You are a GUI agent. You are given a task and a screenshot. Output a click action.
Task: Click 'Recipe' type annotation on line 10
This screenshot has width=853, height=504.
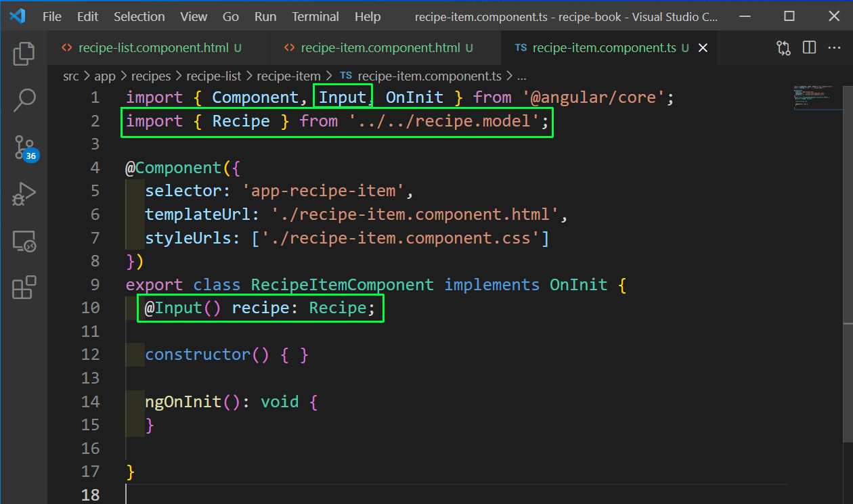[337, 308]
